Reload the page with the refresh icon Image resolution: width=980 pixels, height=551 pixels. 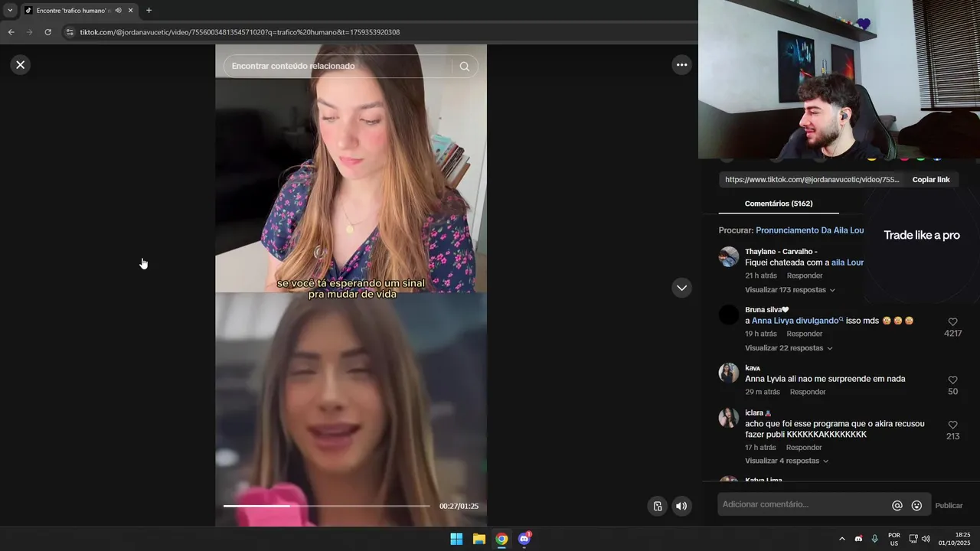tap(47, 32)
